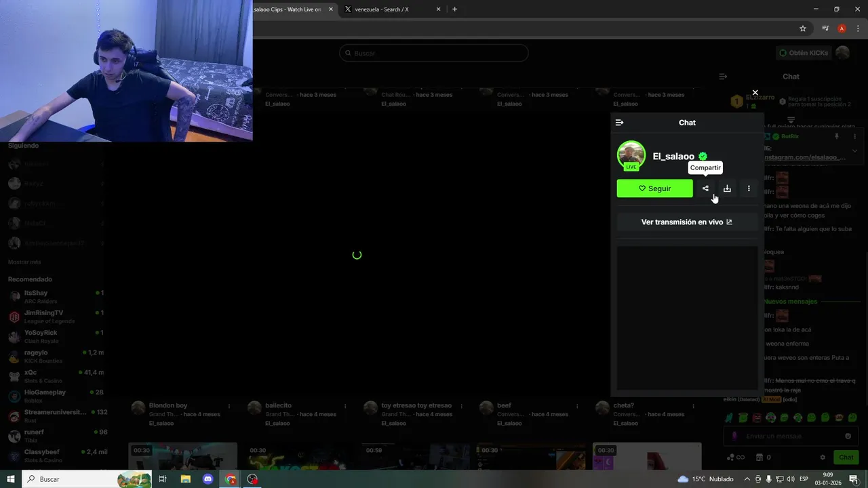Select rageylo recommended channel

(x=57, y=357)
